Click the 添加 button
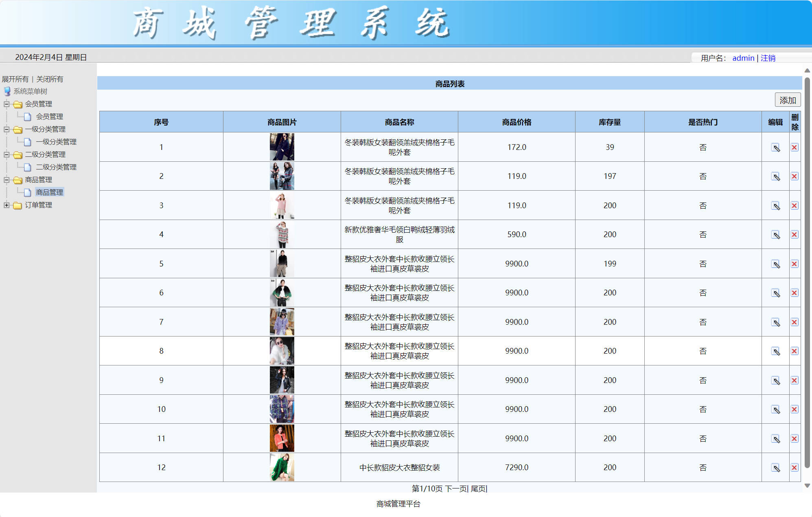The width and height of the screenshot is (812, 517). (787, 100)
